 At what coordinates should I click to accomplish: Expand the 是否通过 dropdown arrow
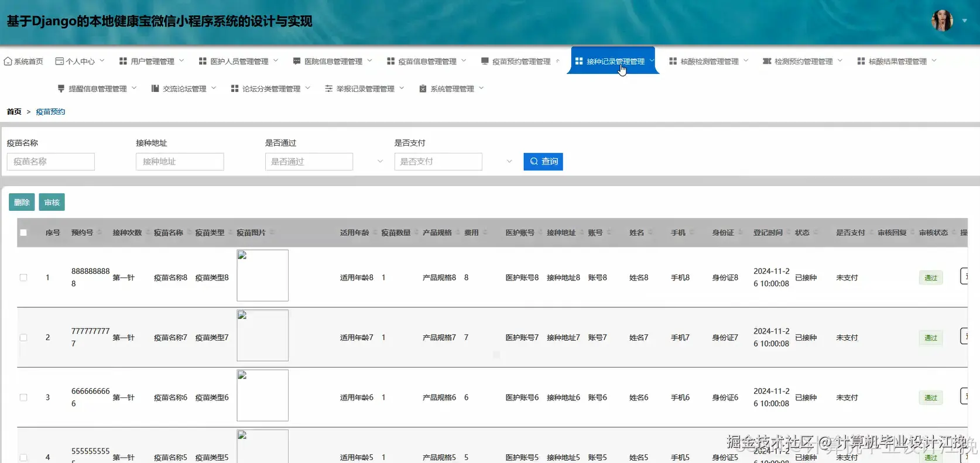[x=380, y=162]
